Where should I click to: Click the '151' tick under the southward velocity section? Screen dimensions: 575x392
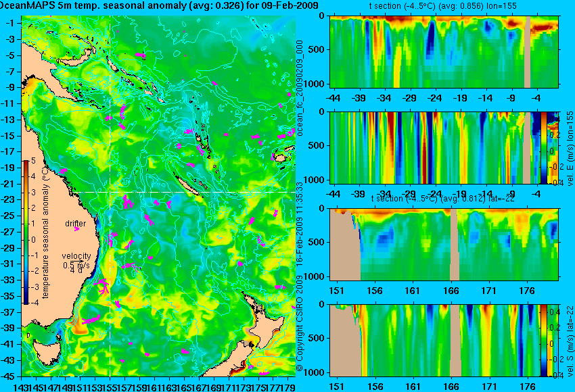(x=337, y=387)
